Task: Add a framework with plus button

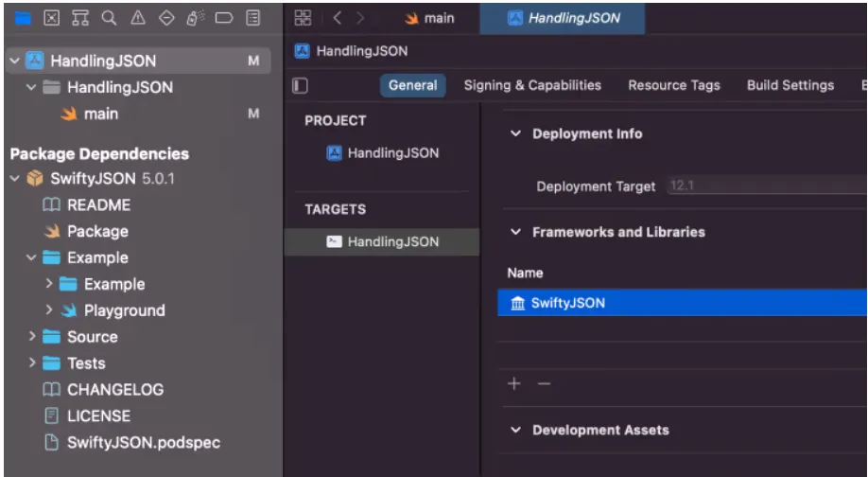Action: [514, 383]
